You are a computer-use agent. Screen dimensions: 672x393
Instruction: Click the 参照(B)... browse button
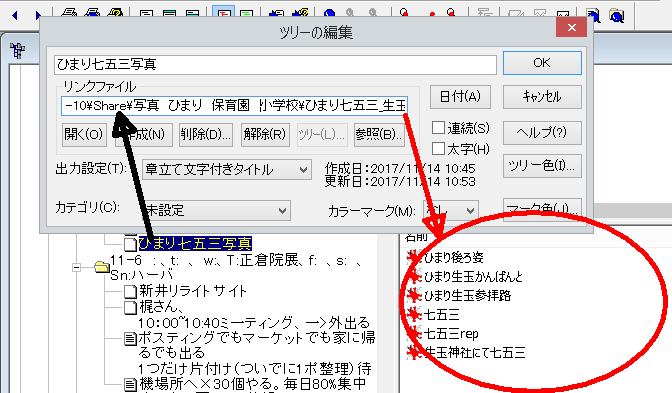pyautogui.click(x=379, y=135)
